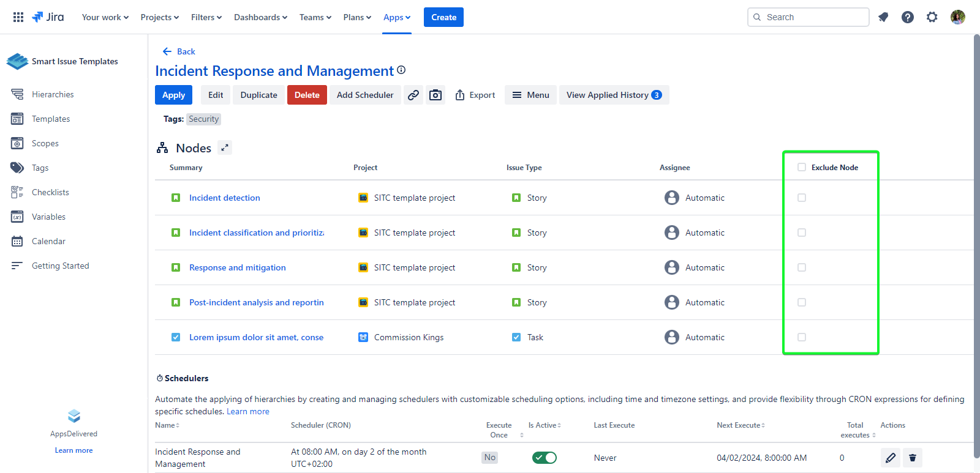Click the AppsDelivered logo icon
980x473 pixels.
point(74,416)
